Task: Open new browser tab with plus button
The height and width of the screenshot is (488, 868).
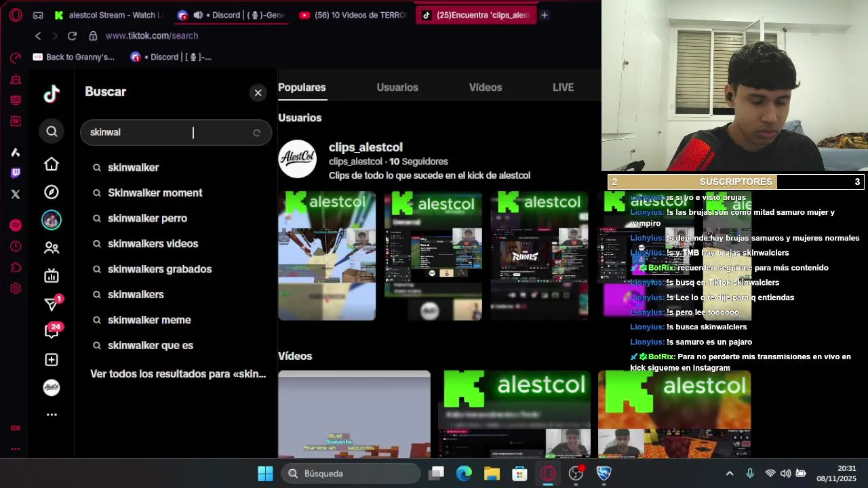Action: 544,15
